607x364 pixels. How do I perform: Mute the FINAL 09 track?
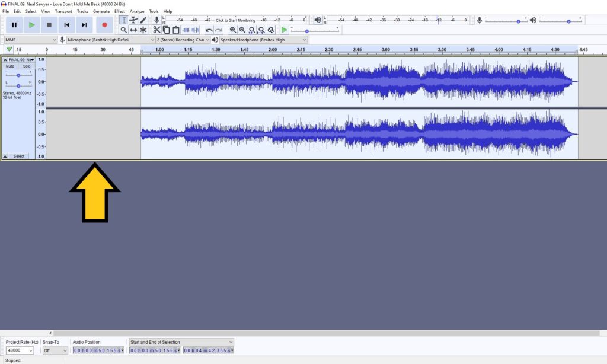[9, 66]
